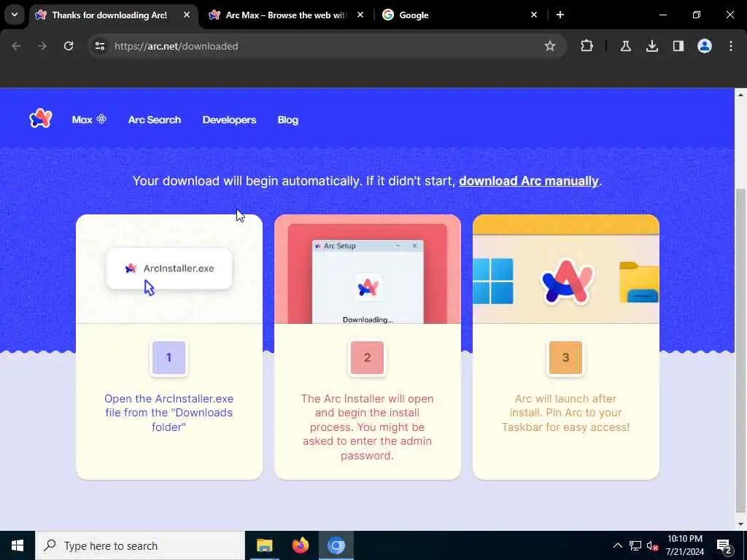Click the Arc taskbar icon illustration
Image resolution: width=747 pixels, height=560 pixels.
(x=566, y=281)
